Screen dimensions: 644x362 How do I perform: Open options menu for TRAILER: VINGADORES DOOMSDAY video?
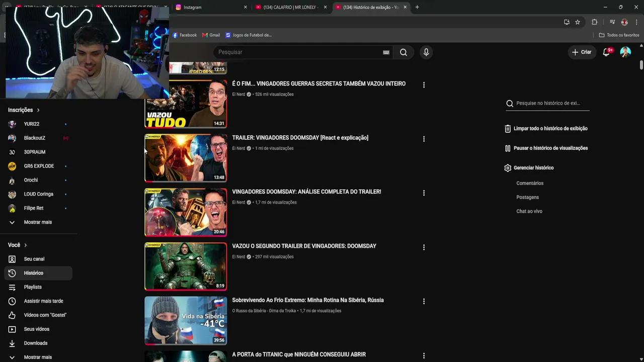pos(424,139)
